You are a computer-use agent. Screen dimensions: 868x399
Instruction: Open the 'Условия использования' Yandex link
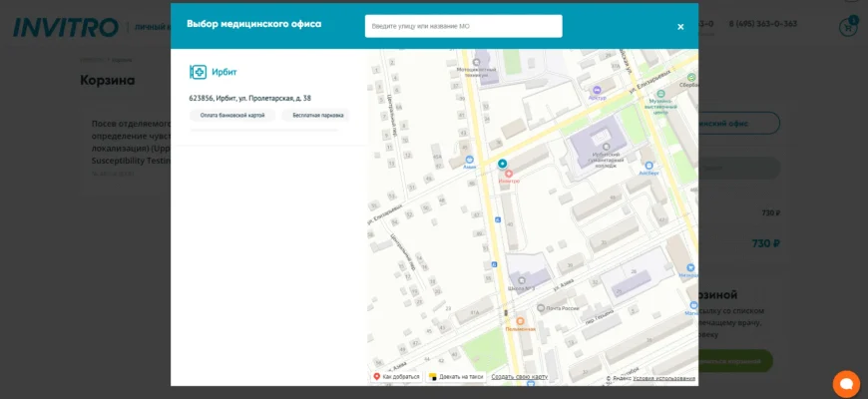(663, 378)
